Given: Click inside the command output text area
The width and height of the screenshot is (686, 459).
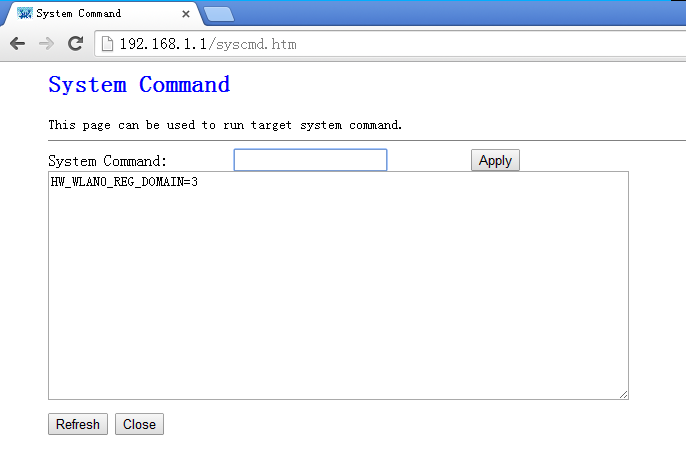Looking at the screenshot, I should point(338,285).
